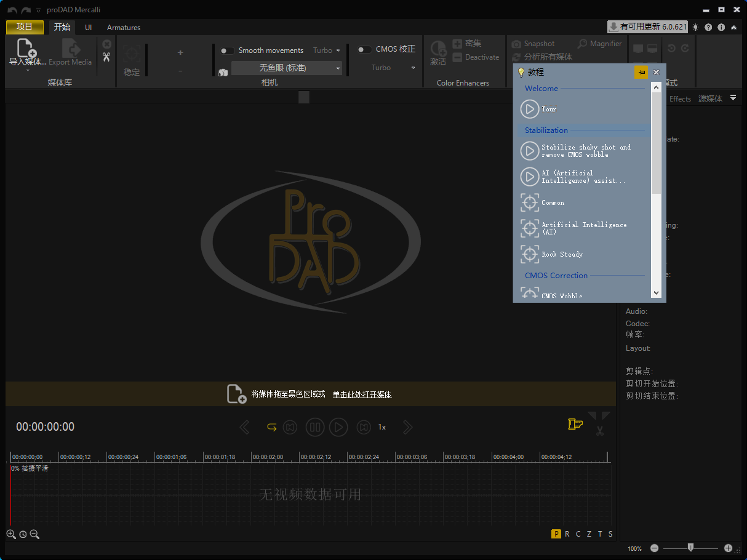
Task: Expand the Turbo dropdown beside Smooth movements
Action: pos(326,50)
